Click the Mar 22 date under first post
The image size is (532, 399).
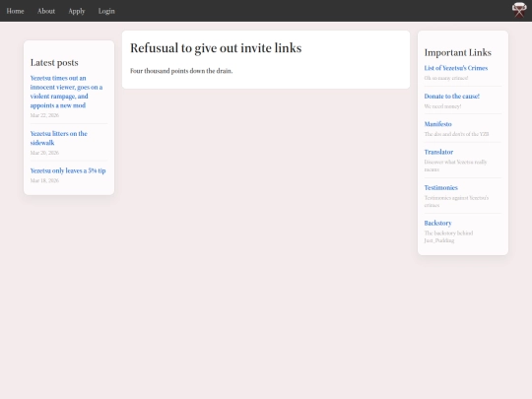tap(44, 115)
